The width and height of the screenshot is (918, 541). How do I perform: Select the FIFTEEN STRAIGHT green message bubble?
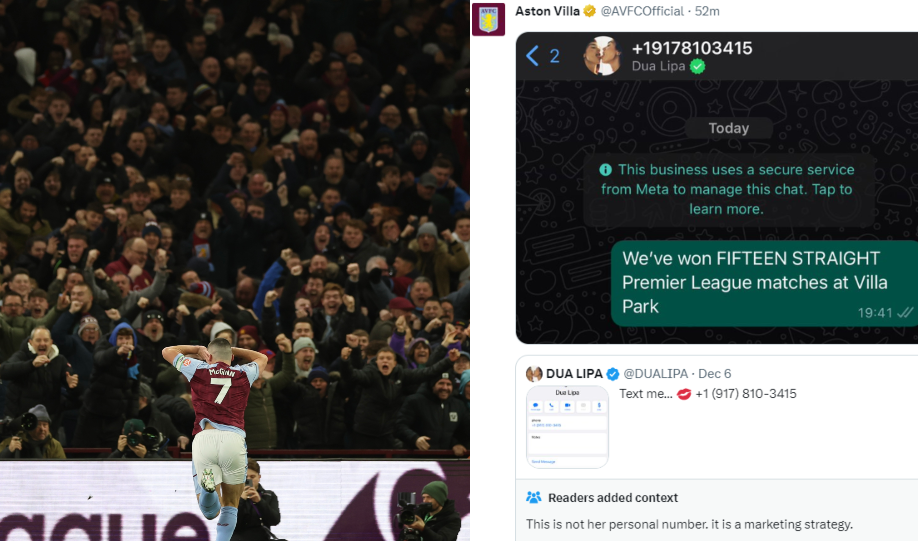(764, 283)
